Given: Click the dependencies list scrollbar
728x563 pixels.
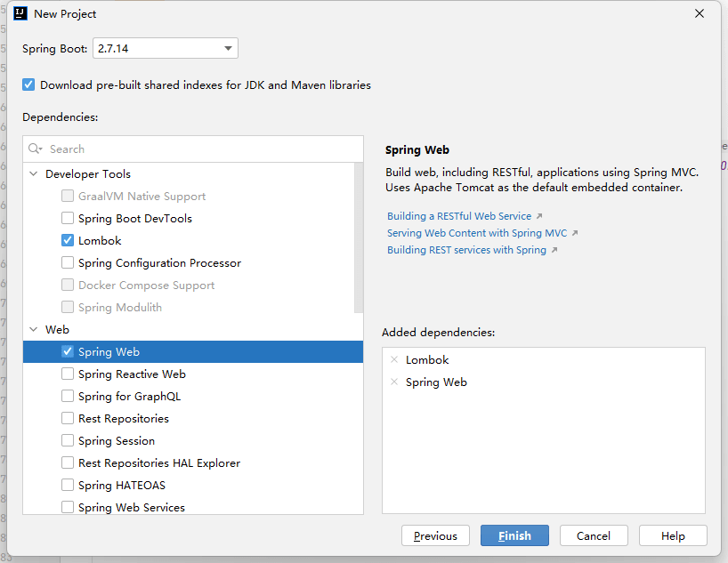Looking at the screenshot, I should [359, 237].
